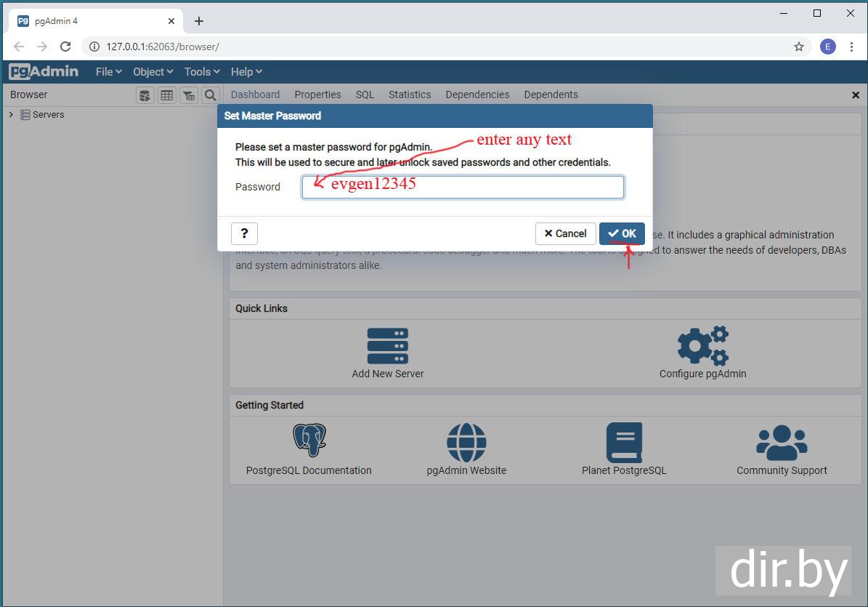
Task: Click the Configure pgAdmin gears icon
Action: (703, 345)
